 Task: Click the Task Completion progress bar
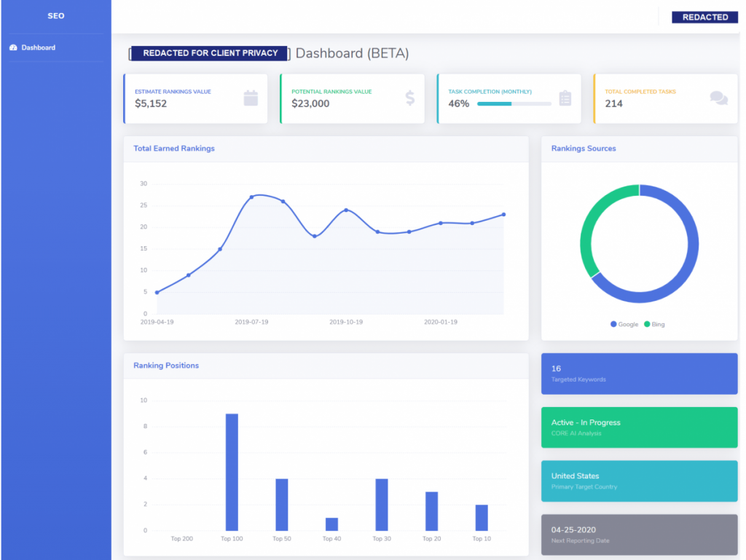click(514, 103)
